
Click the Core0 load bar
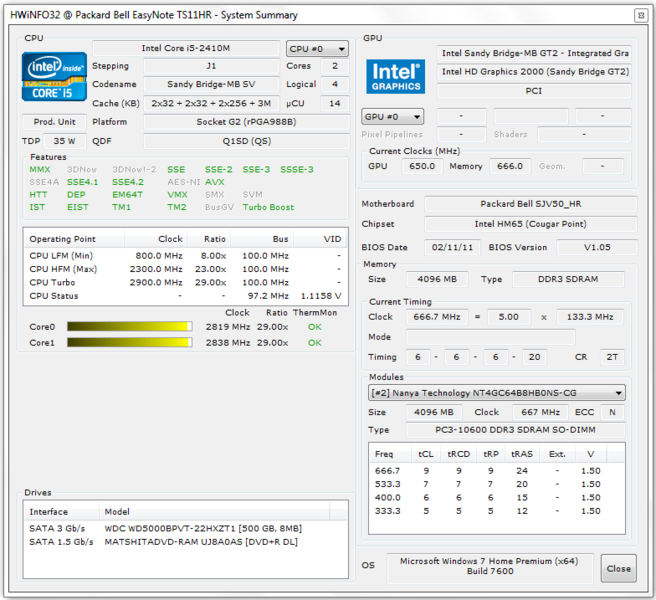click(130, 326)
